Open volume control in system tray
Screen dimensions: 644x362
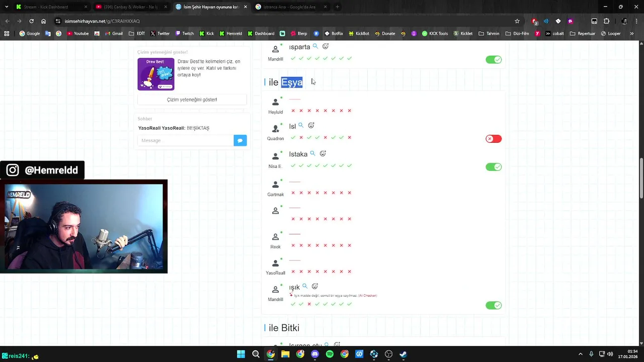[x=610, y=354]
